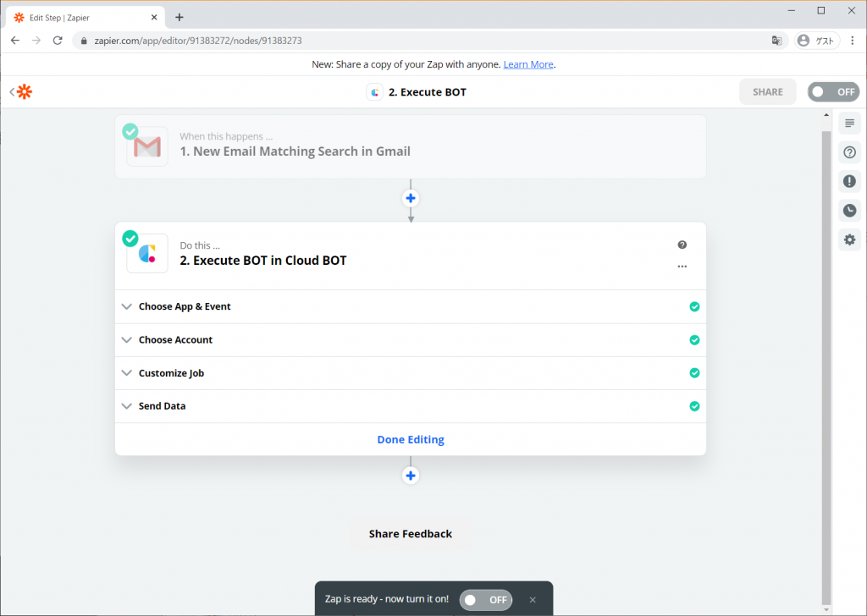The height and width of the screenshot is (616, 867).
Task: Add a step with plus icon below Done Editing
Action: pyautogui.click(x=411, y=476)
